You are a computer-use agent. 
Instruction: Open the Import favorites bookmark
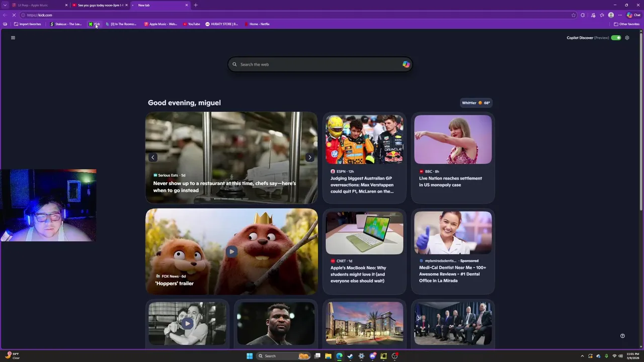[28, 24]
